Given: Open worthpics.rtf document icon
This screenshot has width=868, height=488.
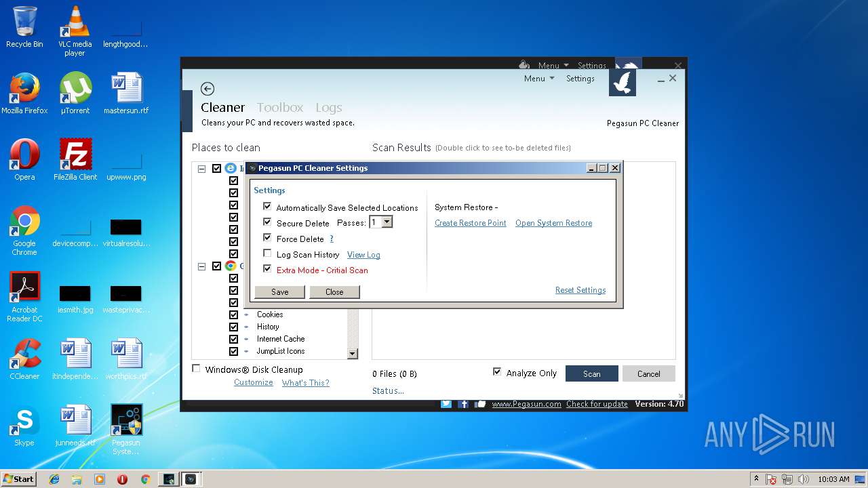Looking at the screenshot, I should [126, 359].
